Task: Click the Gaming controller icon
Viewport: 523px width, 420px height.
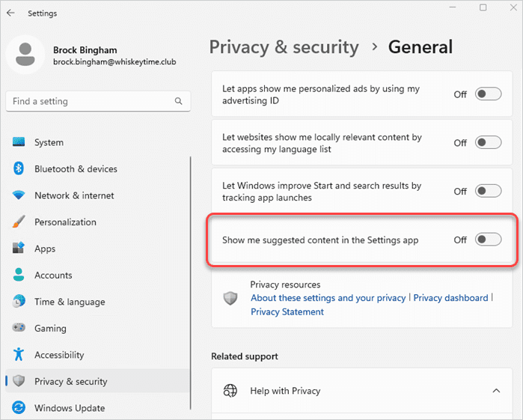Action: tap(19, 329)
